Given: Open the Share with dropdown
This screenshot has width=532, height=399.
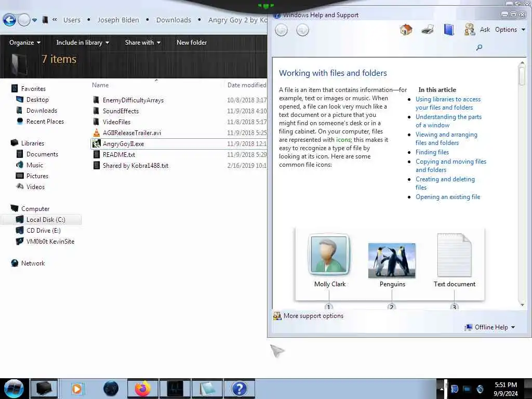Looking at the screenshot, I should tap(142, 43).
